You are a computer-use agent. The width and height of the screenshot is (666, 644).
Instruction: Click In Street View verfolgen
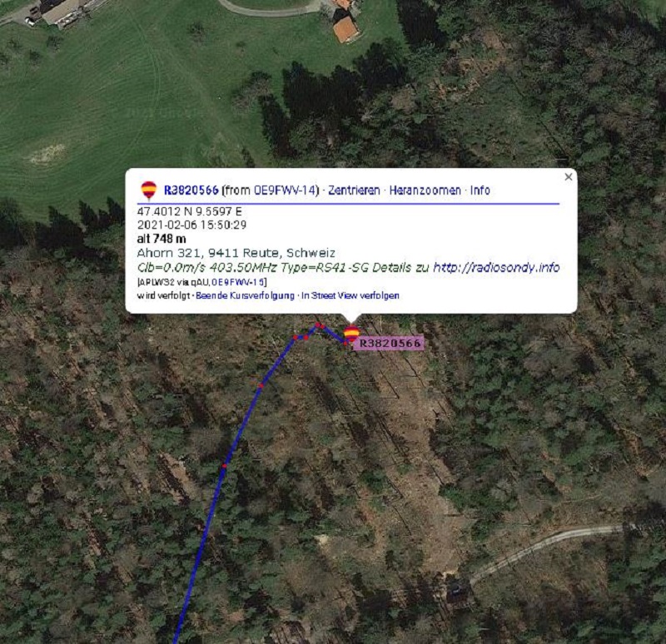[x=350, y=295]
